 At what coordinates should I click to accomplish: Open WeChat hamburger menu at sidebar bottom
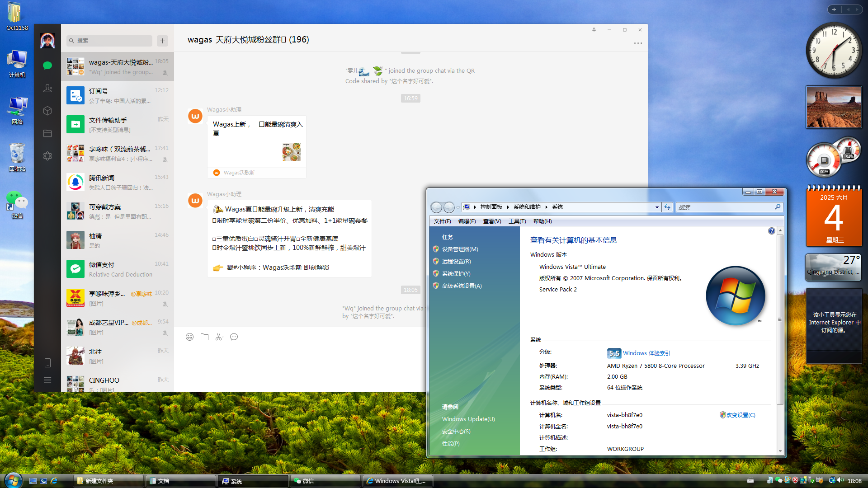pos(47,380)
